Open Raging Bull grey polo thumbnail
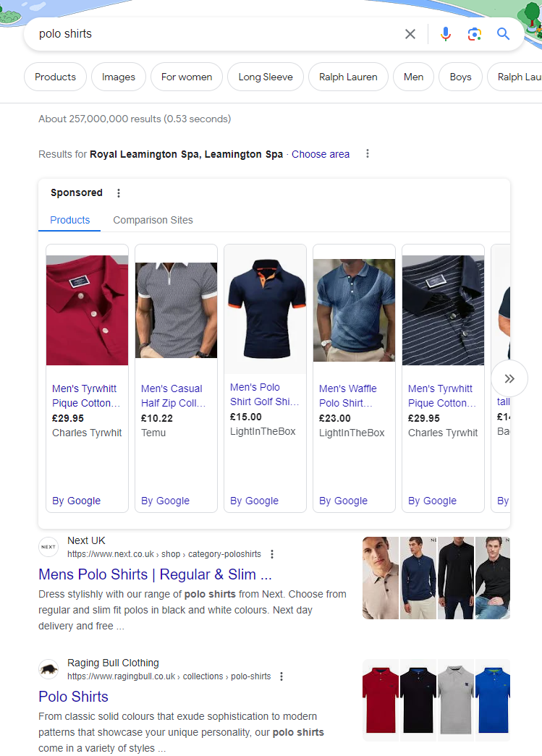Image resolution: width=542 pixels, height=756 pixels. (x=456, y=700)
